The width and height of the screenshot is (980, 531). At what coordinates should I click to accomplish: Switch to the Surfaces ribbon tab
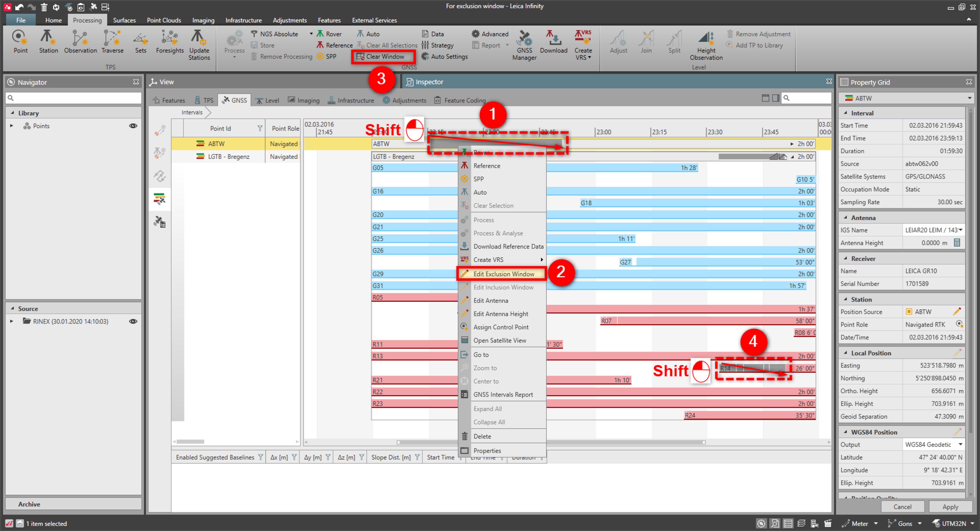tap(124, 20)
